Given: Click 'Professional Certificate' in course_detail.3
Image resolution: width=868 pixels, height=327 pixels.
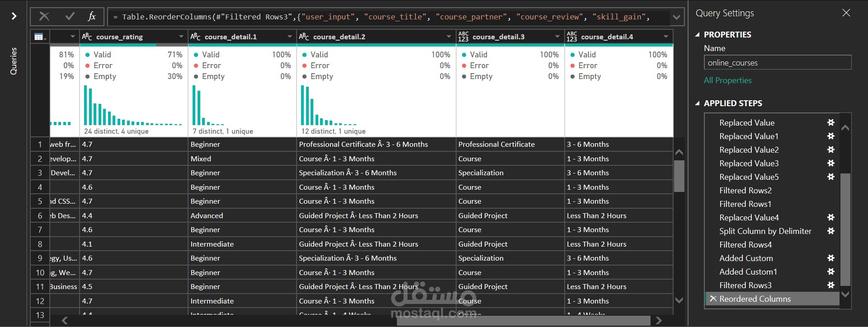Looking at the screenshot, I should [x=510, y=144].
